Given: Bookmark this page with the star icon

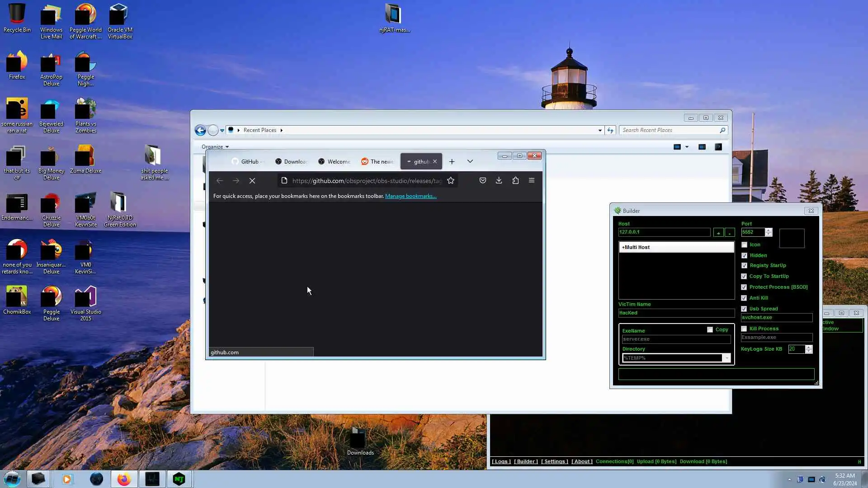Looking at the screenshot, I should click(x=451, y=181).
